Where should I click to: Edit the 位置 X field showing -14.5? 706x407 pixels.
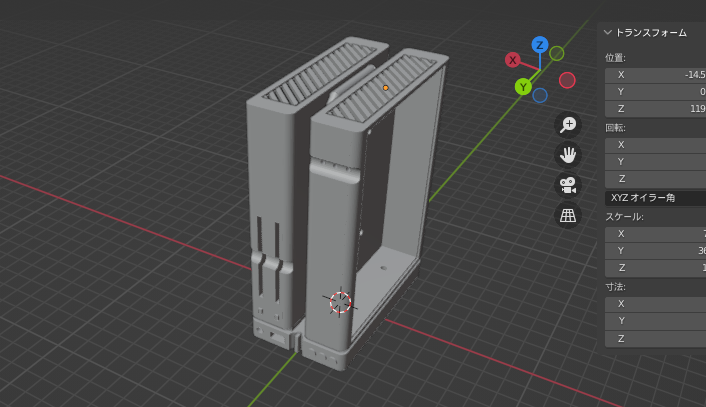[x=656, y=75]
